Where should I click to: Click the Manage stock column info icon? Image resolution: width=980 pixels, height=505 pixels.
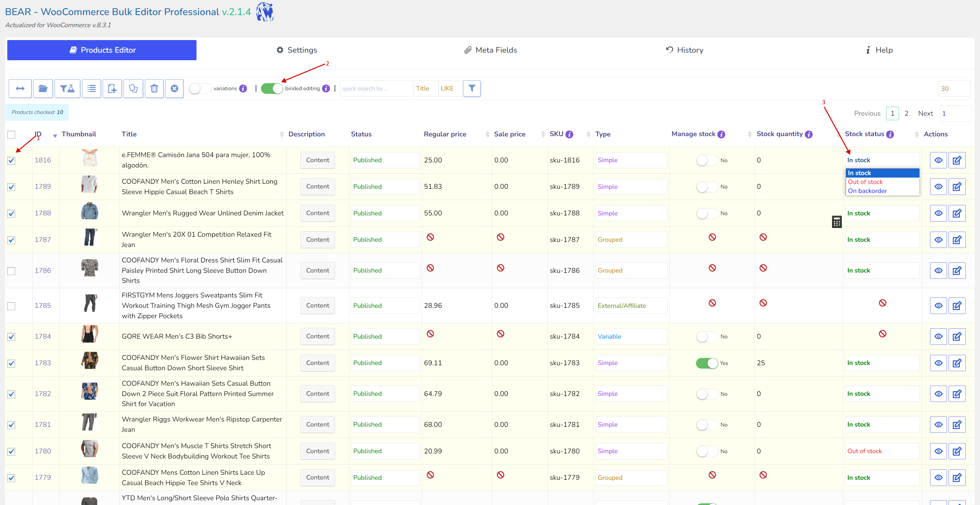pyautogui.click(x=721, y=134)
